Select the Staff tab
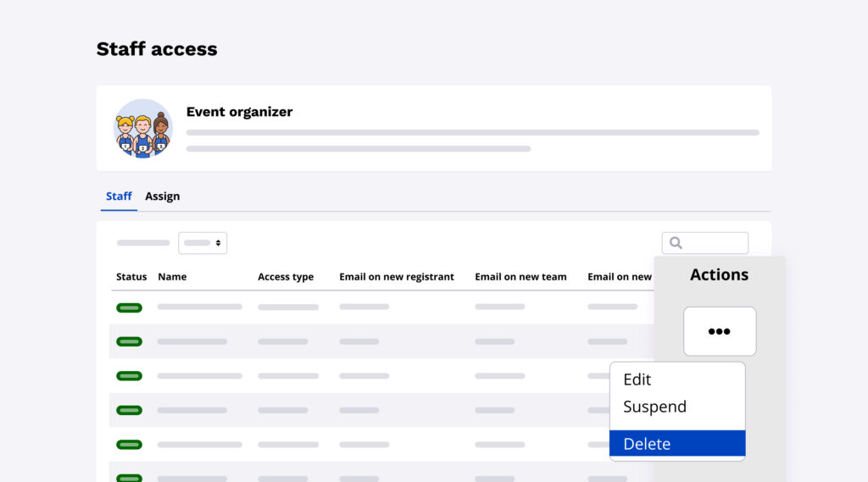Viewport: 868px width, 482px height. click(x=119, y=197)
